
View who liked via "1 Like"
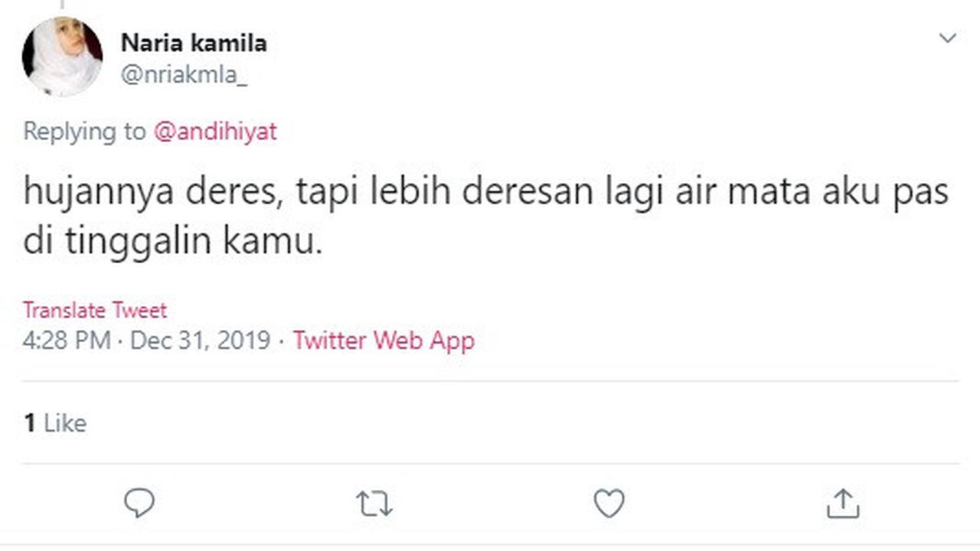(54, 423)
